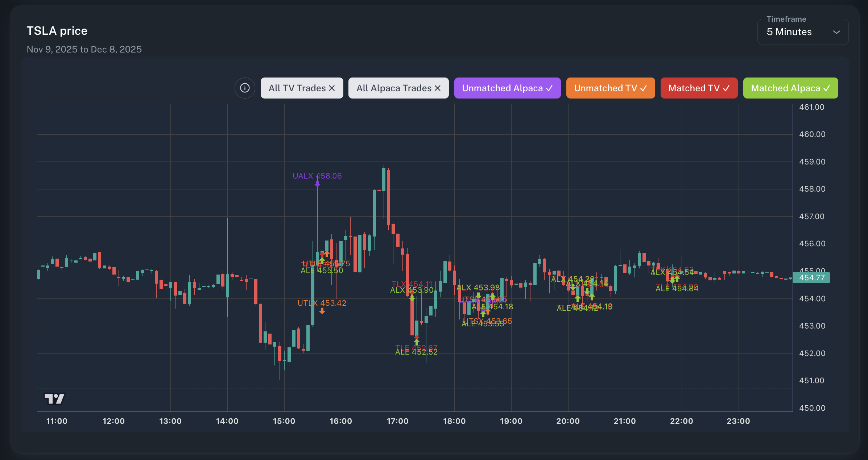Toggle the Unmatched TV filter chip
This screenshot has height=460, width=868.
(x=611, y=88)
